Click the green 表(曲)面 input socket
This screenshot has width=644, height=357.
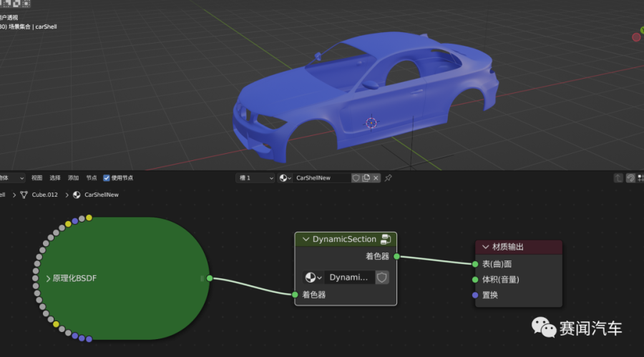tap(475, 264)
